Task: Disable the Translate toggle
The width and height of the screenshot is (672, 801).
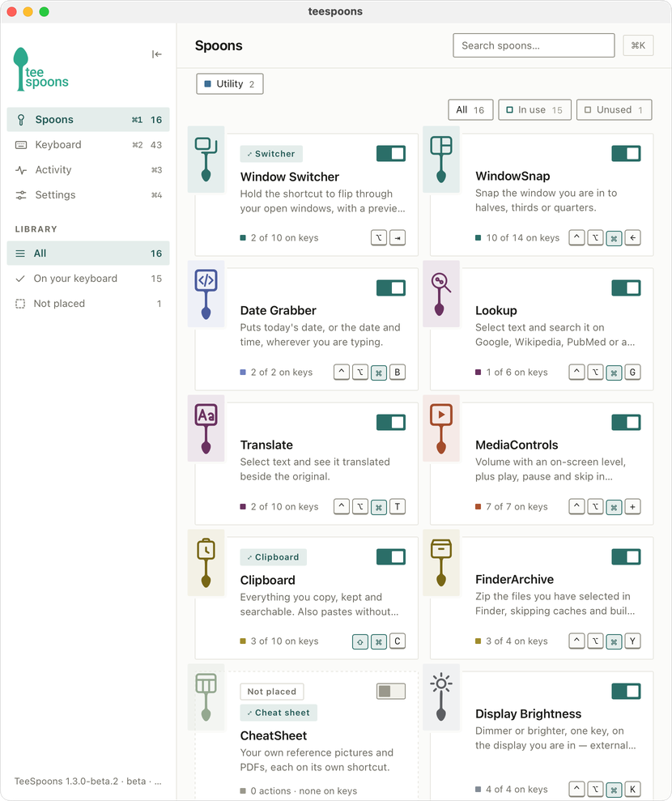Action: tap(390, 422)
